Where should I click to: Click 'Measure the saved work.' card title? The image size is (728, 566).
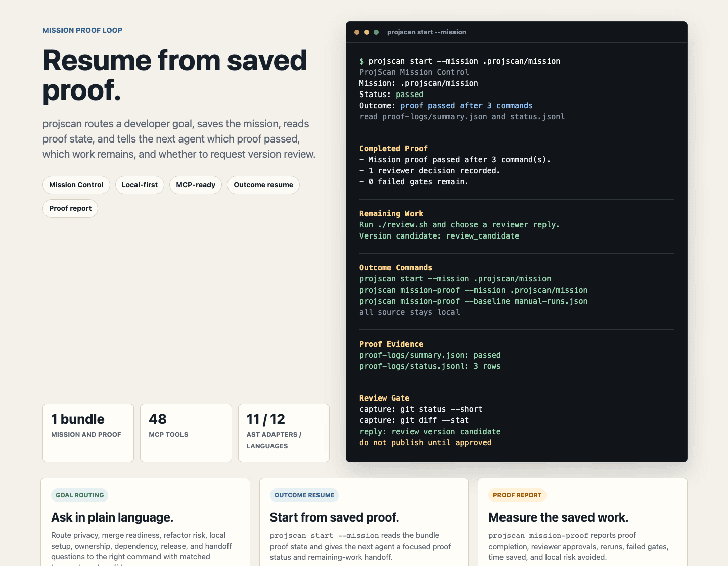point(559,517)
